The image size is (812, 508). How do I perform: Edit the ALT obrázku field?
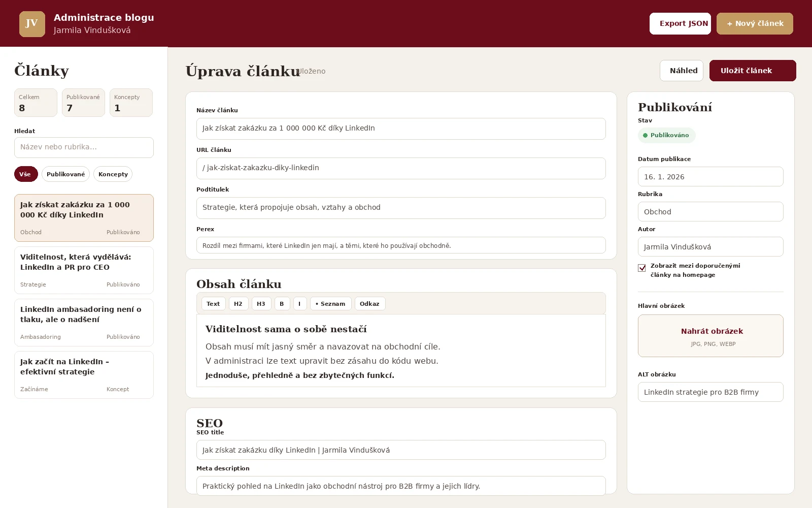[710, 392]
